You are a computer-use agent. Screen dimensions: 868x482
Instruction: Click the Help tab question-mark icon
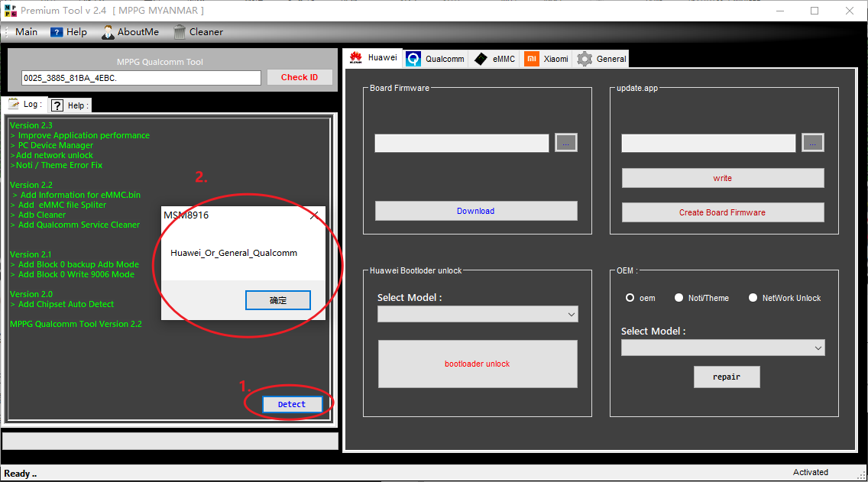(57, 105)
